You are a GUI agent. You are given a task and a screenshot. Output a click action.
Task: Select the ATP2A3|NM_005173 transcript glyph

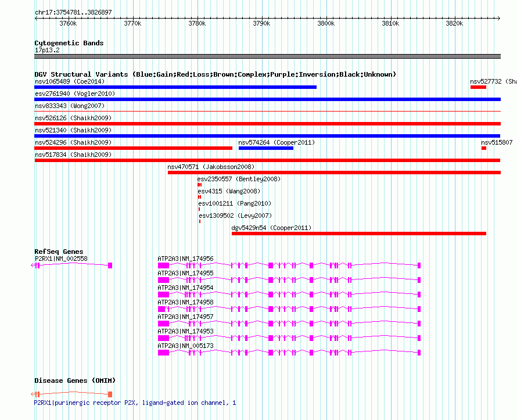[x=289, y=353]
